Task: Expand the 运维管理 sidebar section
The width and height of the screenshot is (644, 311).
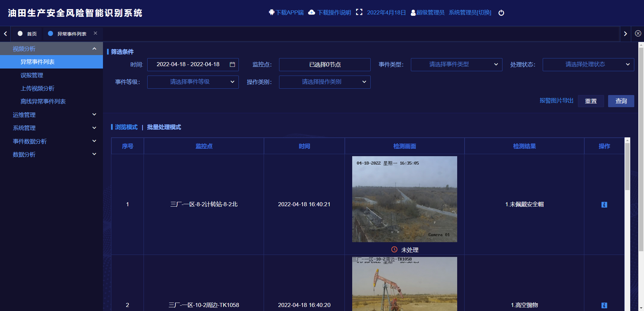Action: tap(51, 115)
